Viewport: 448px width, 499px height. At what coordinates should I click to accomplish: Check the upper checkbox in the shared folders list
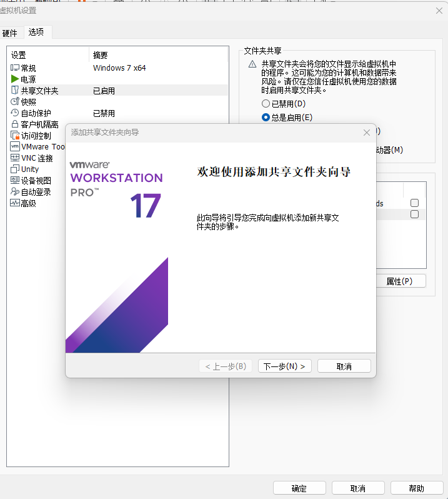(414, 203)
